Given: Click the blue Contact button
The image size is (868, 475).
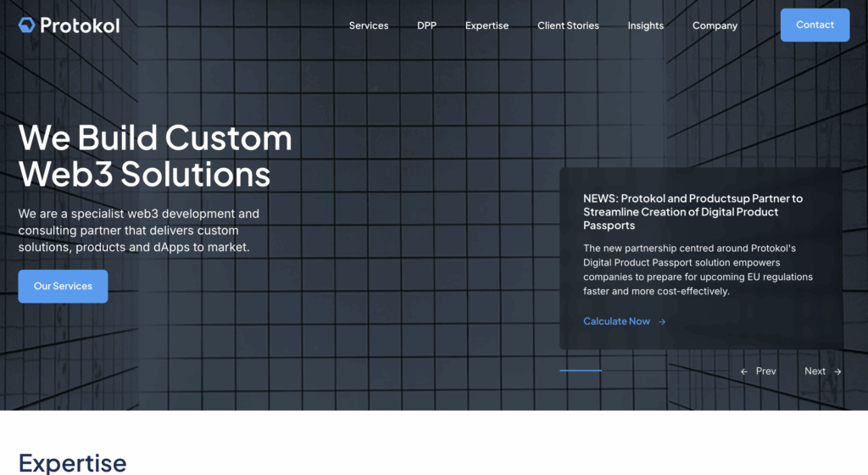Looking at the screenshot, I should (x=815, y=25).
